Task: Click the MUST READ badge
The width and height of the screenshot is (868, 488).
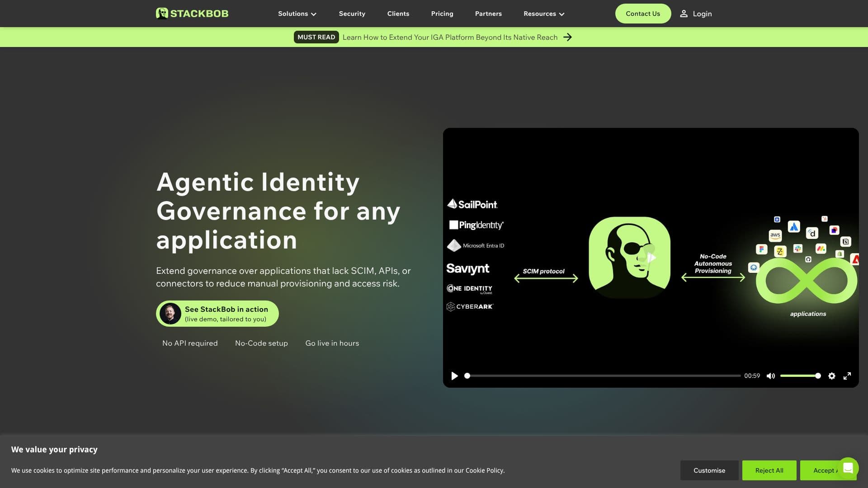Action: (x=316, y=37)
